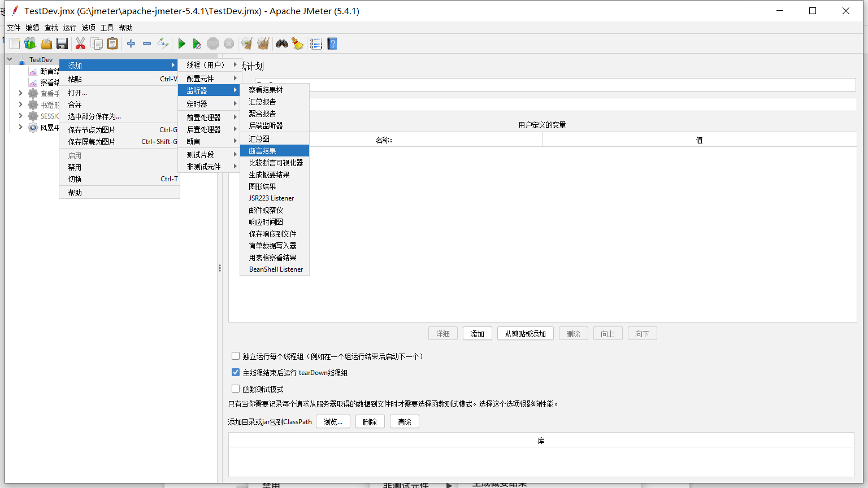Open the Templates toolbar icon

click(x=30, y=43)
